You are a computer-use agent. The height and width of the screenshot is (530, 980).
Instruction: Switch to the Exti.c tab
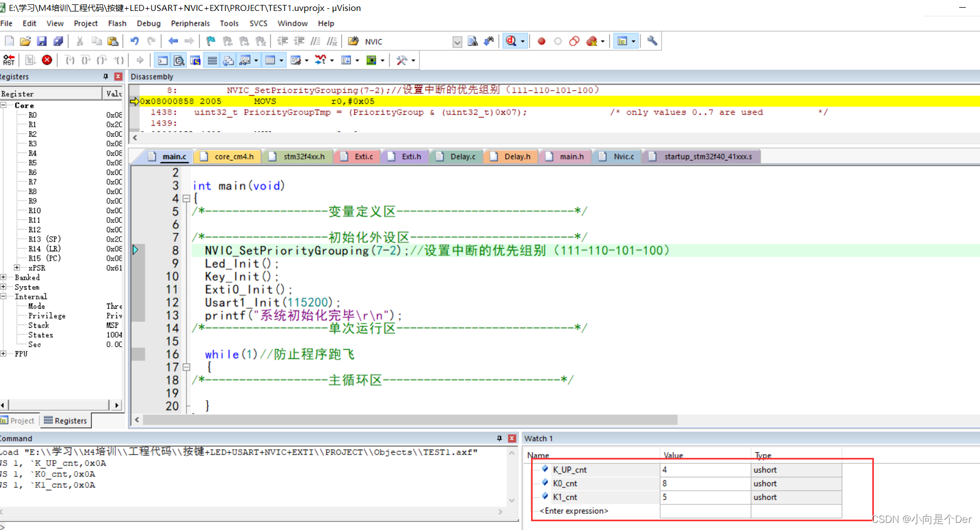358,156
